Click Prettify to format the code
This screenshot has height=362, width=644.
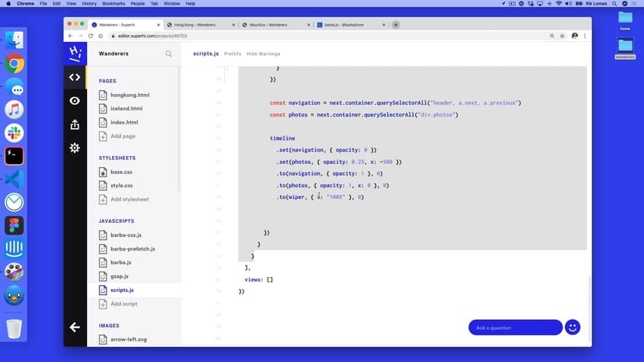[233, 54]
